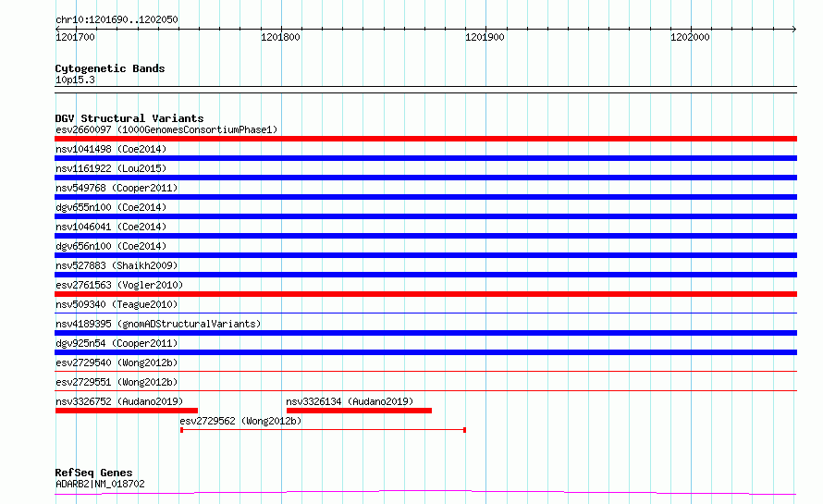Click the red bracketed line of esv2729562
The image size is (823, 504).
point(323,430)
